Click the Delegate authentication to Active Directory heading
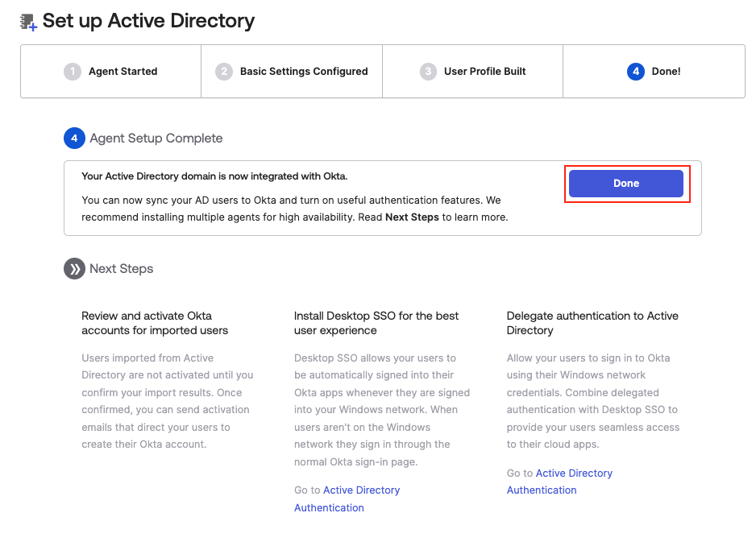 (592, 323)
